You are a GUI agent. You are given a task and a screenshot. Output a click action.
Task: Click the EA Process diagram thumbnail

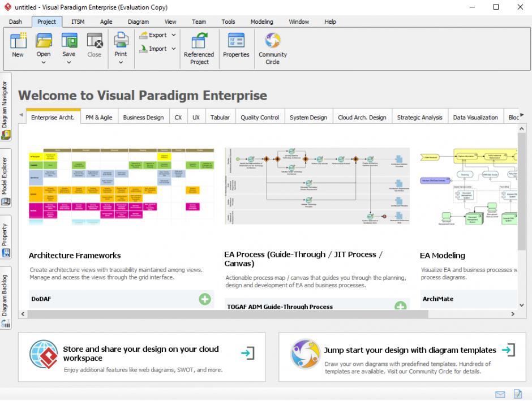point(317,186)
